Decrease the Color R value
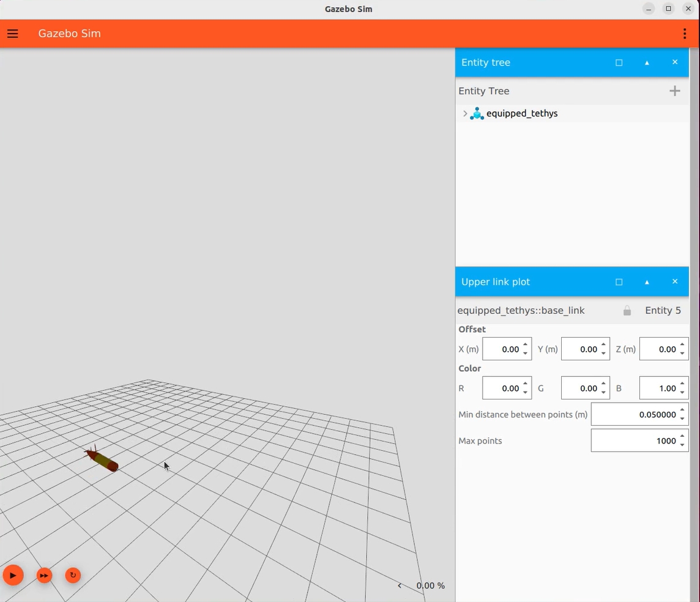The image size is (700, 602). [x=526, y=393]
